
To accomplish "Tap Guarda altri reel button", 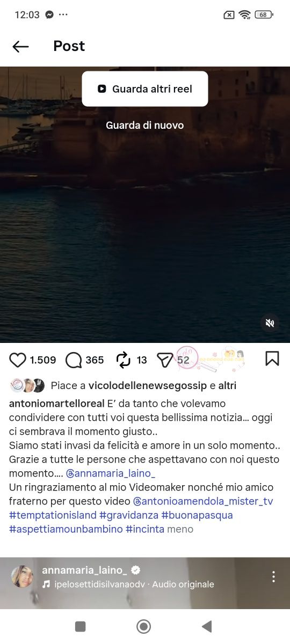I will pyautogui.click(x=145, y=89).
